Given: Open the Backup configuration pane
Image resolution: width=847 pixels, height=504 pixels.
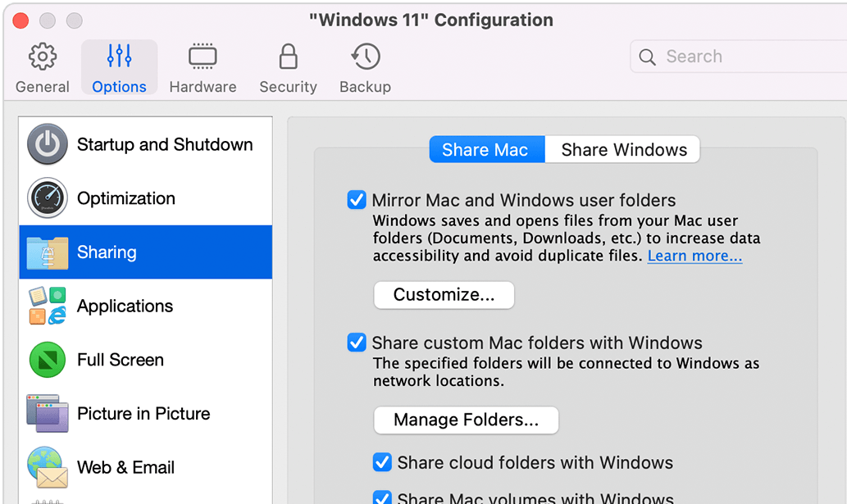Looking at the screenshot, I should (364, 67).
